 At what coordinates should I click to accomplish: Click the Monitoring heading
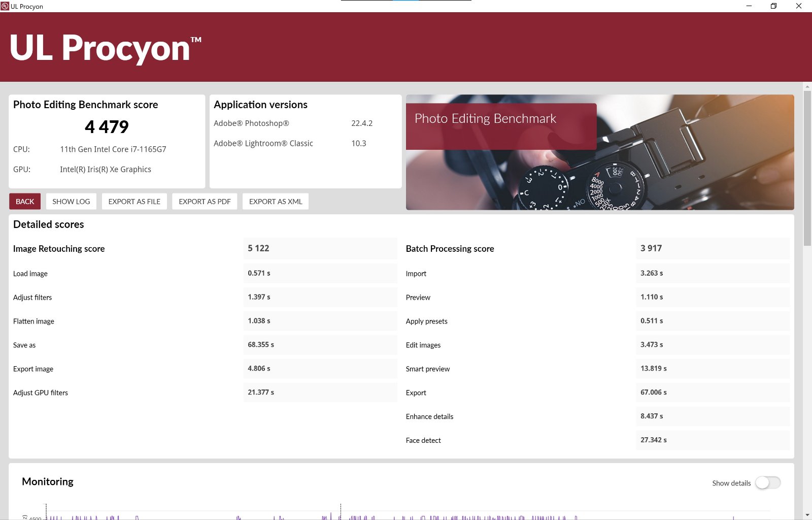[48, 482]
